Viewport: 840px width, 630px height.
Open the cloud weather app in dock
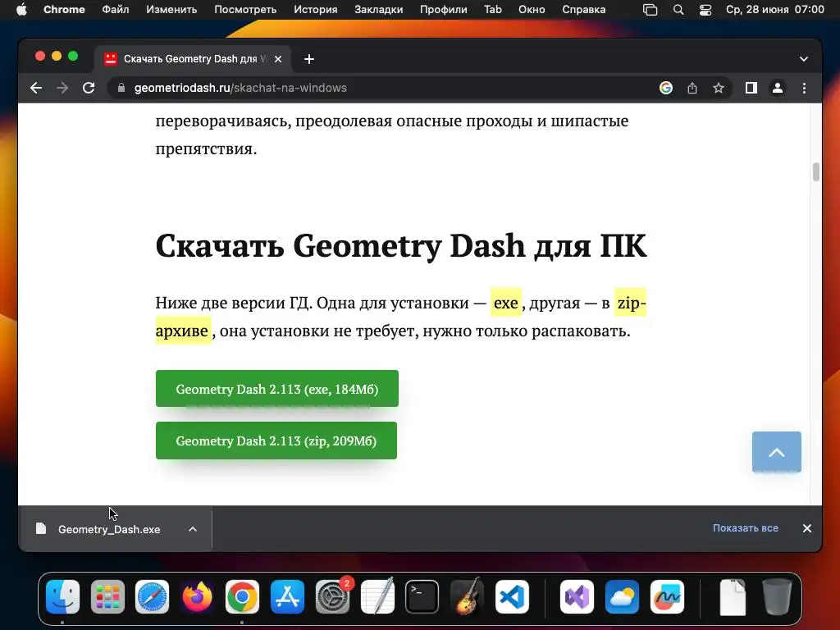tap(622, 596)
